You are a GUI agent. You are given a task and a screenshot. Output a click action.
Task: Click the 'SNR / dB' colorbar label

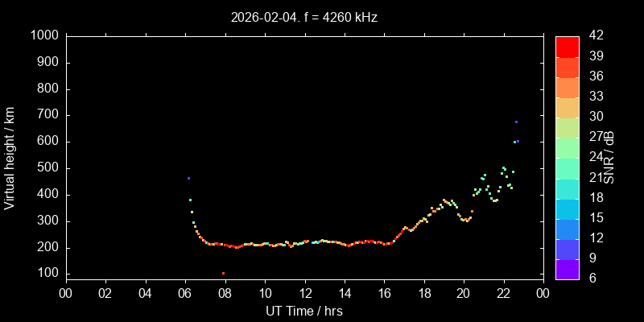click(609, 157)
